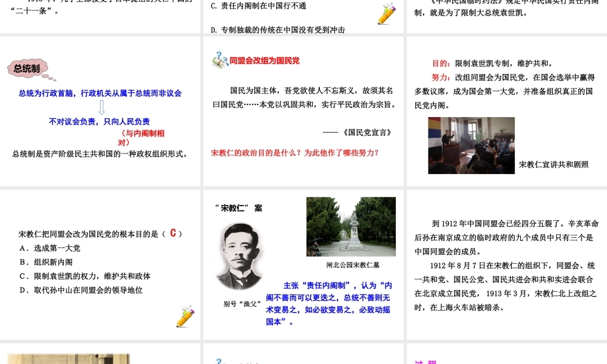Image resolution: width=607 pixels, height=364 pixels.
Task: Select the quote starting 国民为国主体
Action: (305, 98)
